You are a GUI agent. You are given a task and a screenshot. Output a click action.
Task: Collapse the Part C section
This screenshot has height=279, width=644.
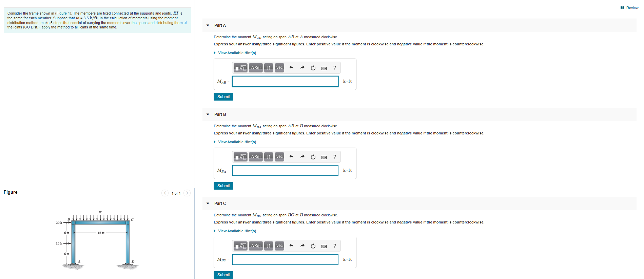pyautogui.click(x=208, y=203)
